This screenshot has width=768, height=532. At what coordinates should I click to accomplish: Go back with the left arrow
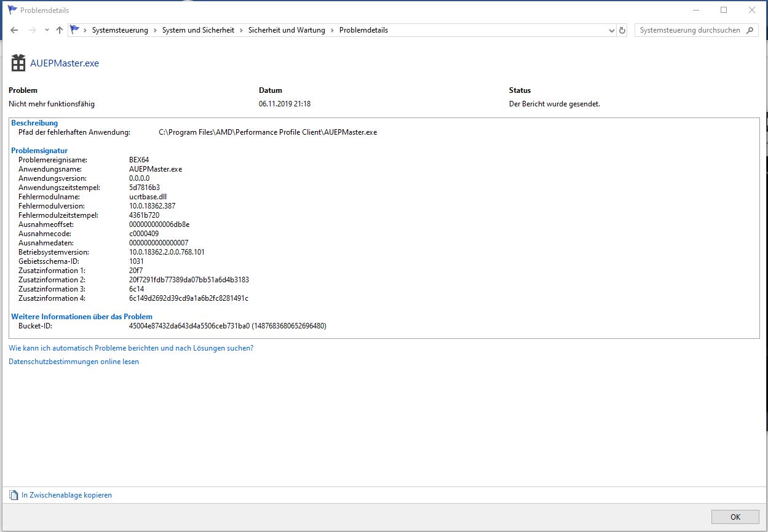[x=14, y=30]
